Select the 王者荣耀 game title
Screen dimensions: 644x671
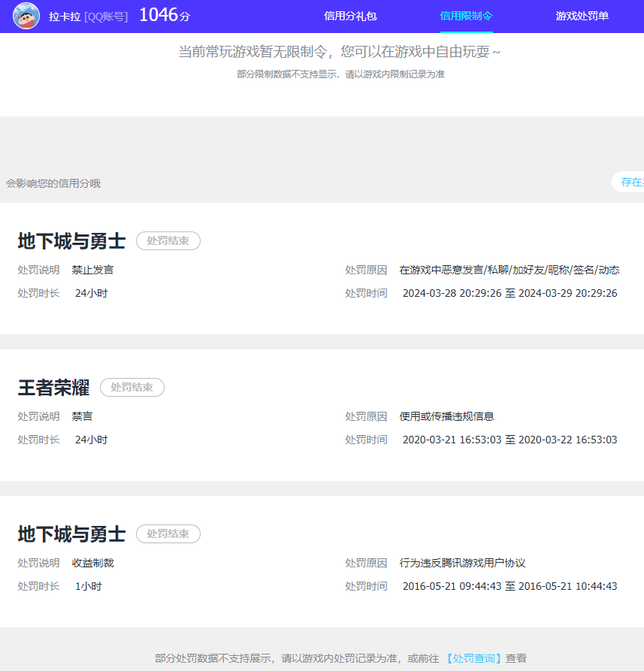coord(53,388)
